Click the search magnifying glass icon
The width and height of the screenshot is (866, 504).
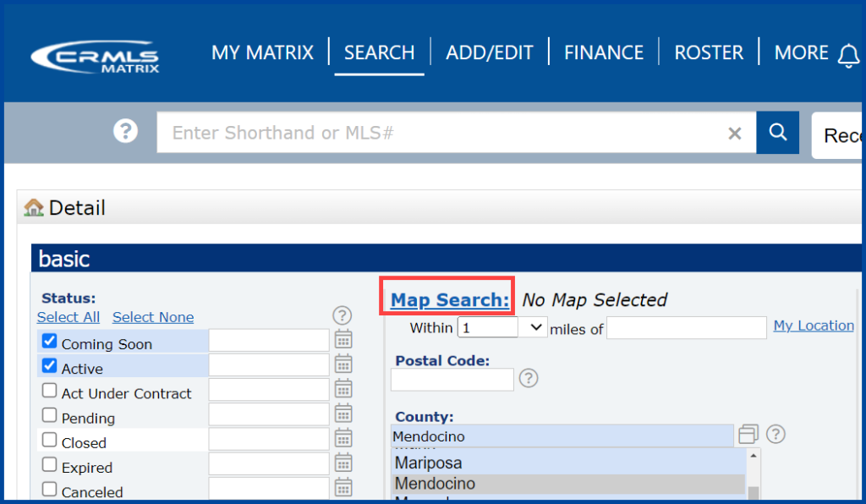tap(776, 132)
